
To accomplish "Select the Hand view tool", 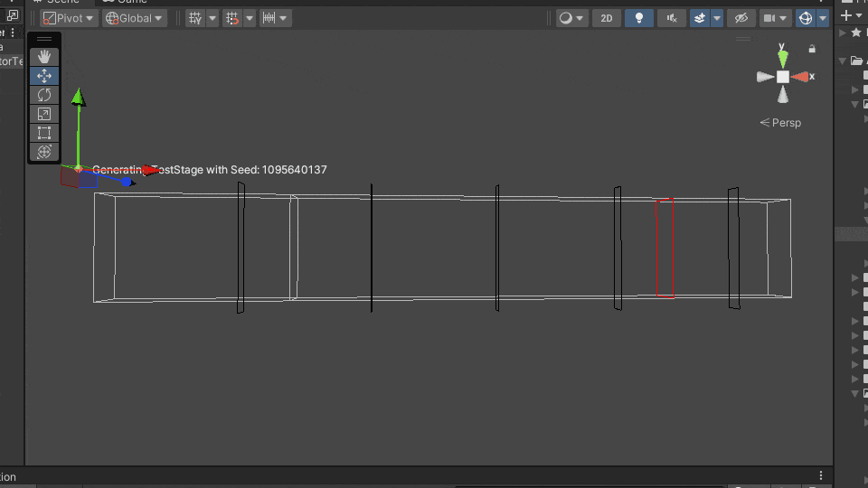I will point(44,57).
